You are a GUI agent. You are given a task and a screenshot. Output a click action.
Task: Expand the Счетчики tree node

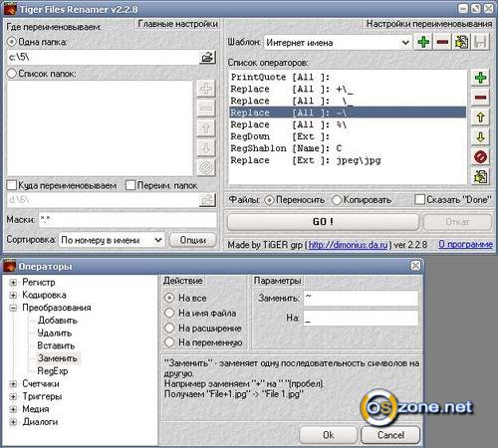13,384
